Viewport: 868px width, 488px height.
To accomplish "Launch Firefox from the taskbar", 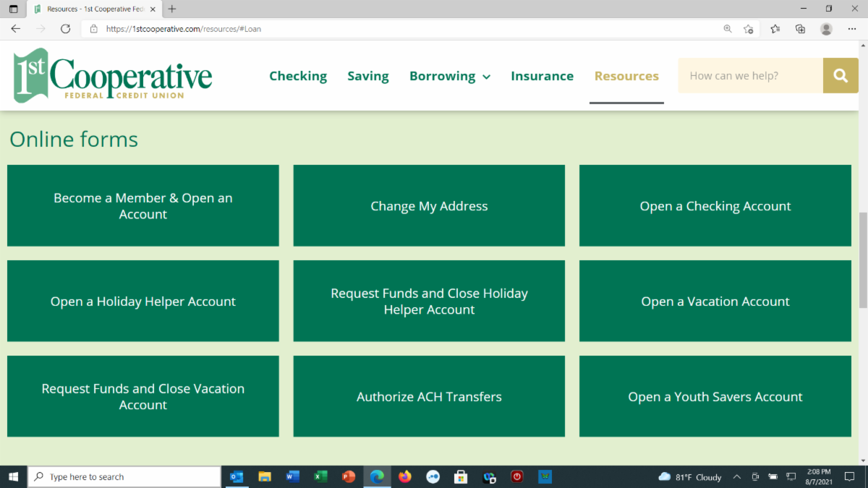I will (404, 476).
